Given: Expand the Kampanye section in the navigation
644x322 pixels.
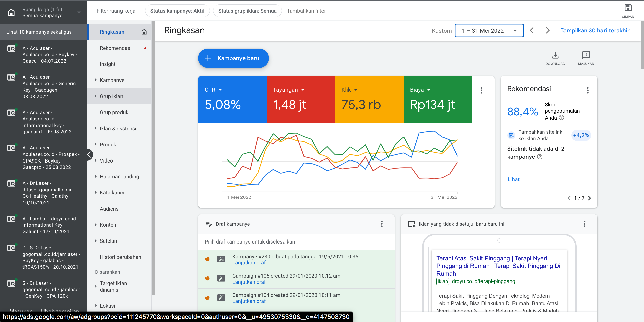Looking at the screenshot, I should pos(112,80).
